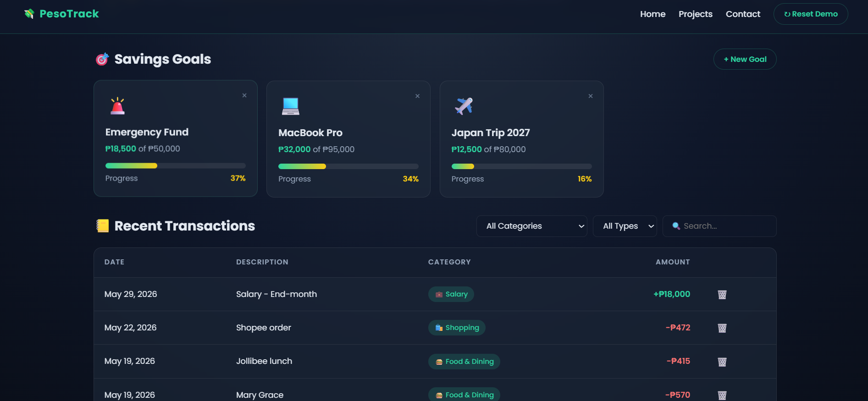Delete the Jollibee lunch transaction

pos(722,362)
